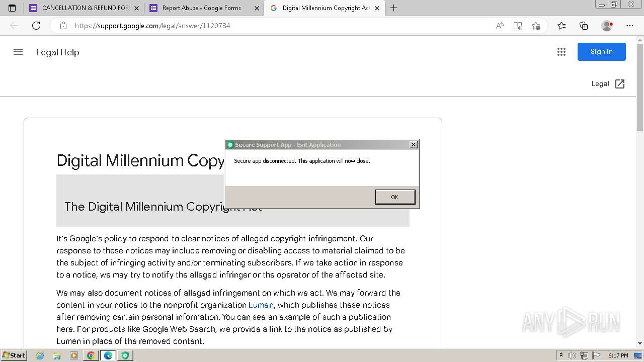Image resolution: width=644 pixels, height=362 pixels.
Task: Follow the Lumen hyperlink
Action: coord(261,305)
